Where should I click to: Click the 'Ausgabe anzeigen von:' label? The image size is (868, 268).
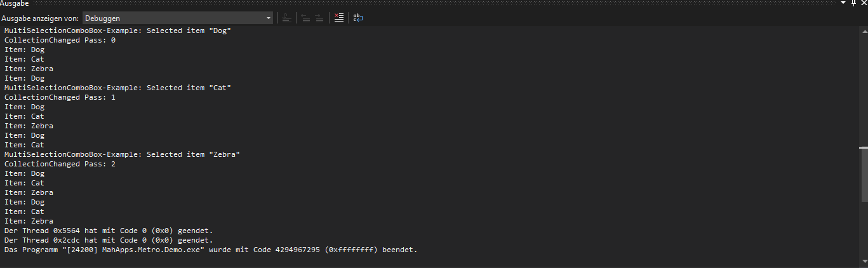tap(40, 19)
